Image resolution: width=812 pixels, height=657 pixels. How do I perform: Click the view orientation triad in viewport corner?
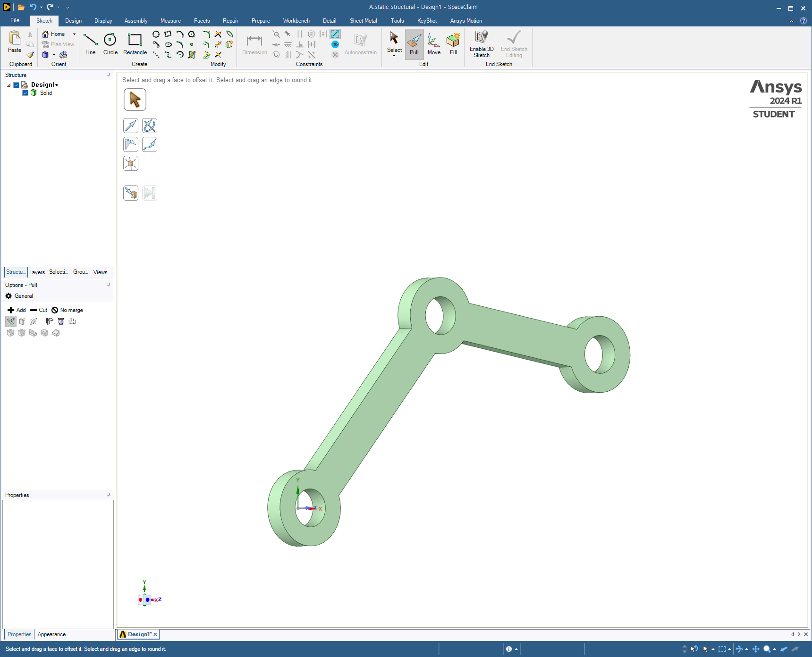pyautogui.click(x=149, y=594)
